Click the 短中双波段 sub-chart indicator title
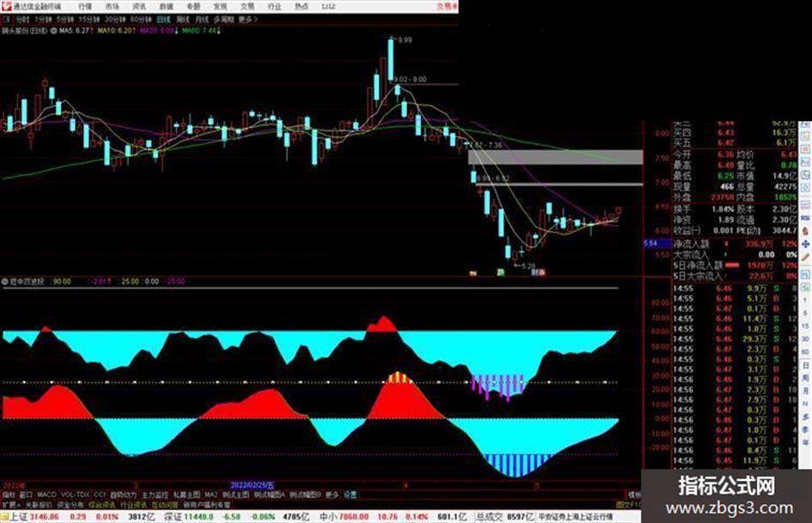The image size is (812, 523). (27, 282)
